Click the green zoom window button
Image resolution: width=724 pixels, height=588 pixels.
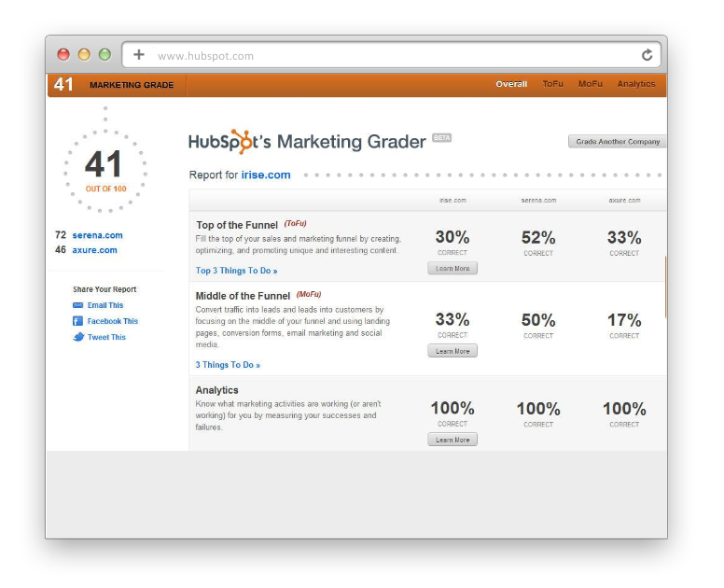pos(104,54)
